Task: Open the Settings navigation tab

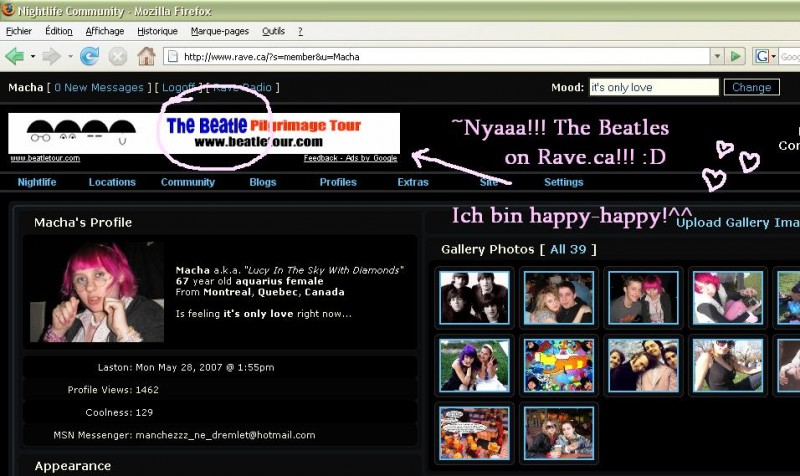Action: click(x=563, y=182)
